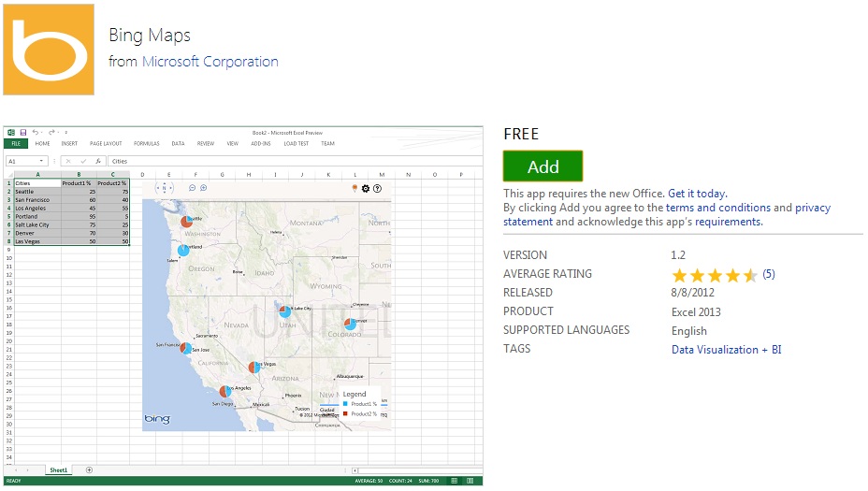Click the Product1 % column header cell
Viewport: 868px width, 491px height.
click(x=79, y=183)
